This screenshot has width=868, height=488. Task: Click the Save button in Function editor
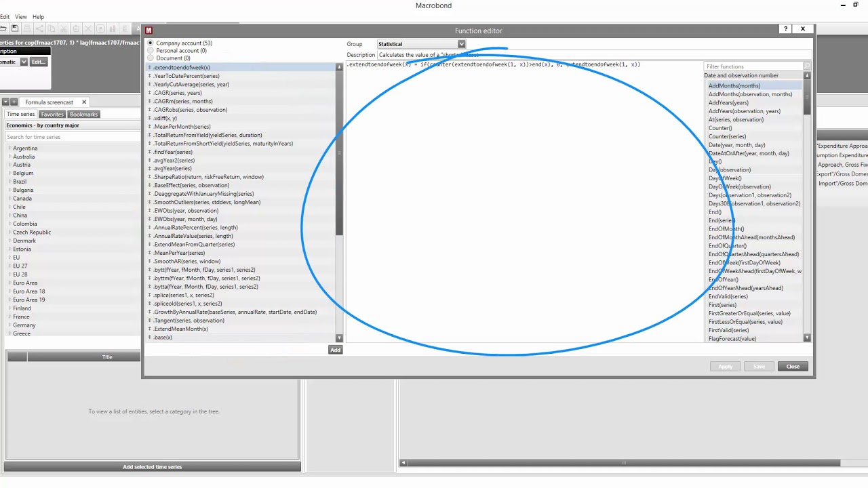tap(759, 367)
